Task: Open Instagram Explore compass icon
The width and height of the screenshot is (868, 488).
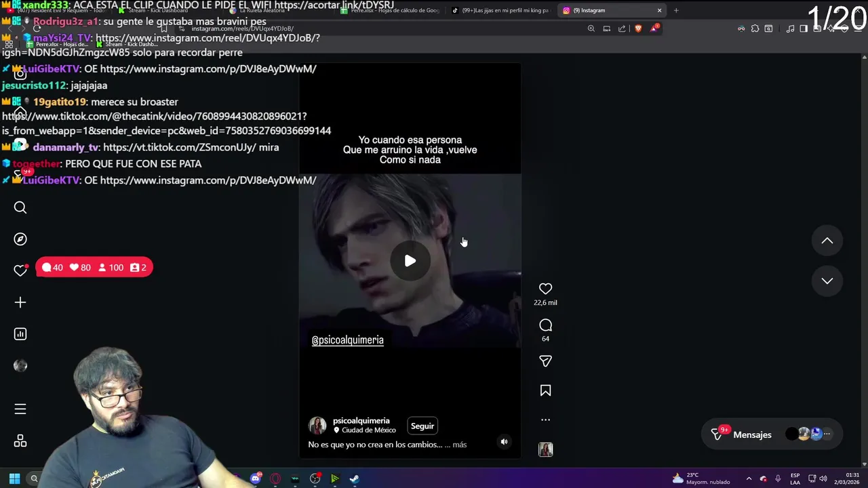Action: coord(20,239)
